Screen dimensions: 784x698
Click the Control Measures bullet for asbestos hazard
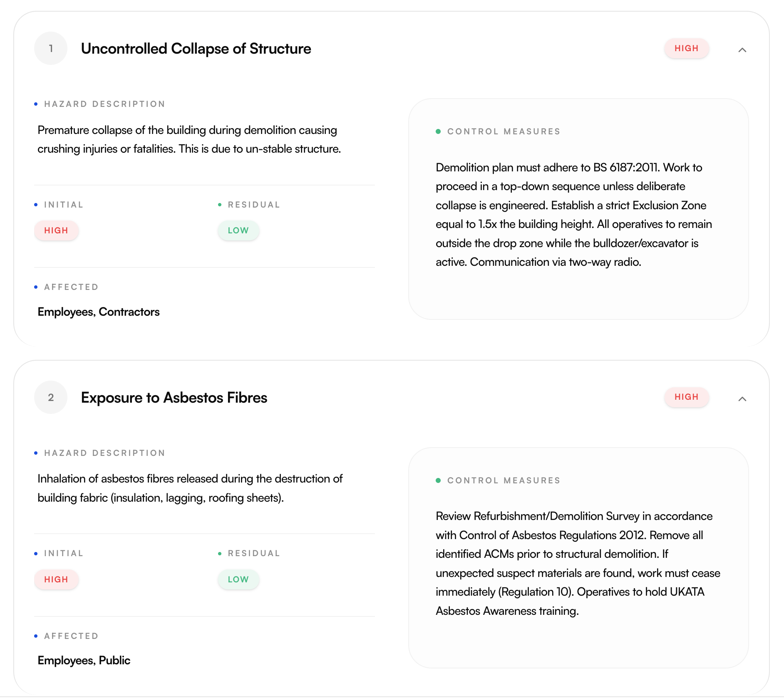pyautogui.click(x=439, y=480)
